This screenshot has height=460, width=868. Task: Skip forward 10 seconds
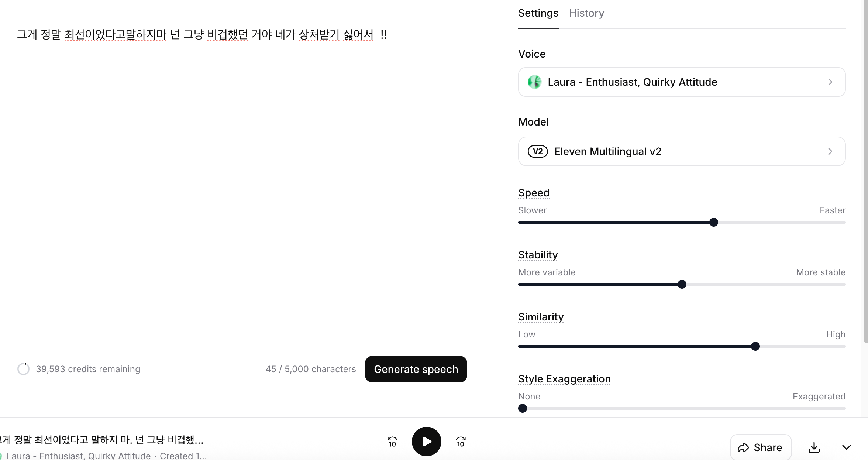(461, 442)
